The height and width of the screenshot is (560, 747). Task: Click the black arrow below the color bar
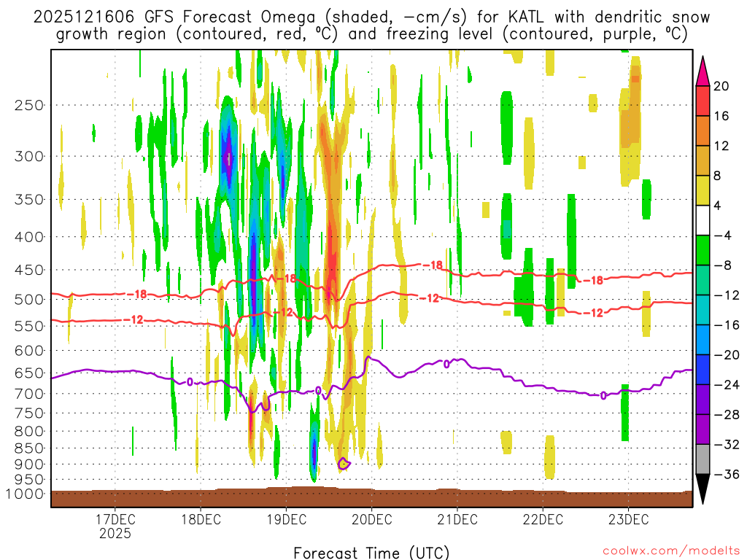pos(703,489)
